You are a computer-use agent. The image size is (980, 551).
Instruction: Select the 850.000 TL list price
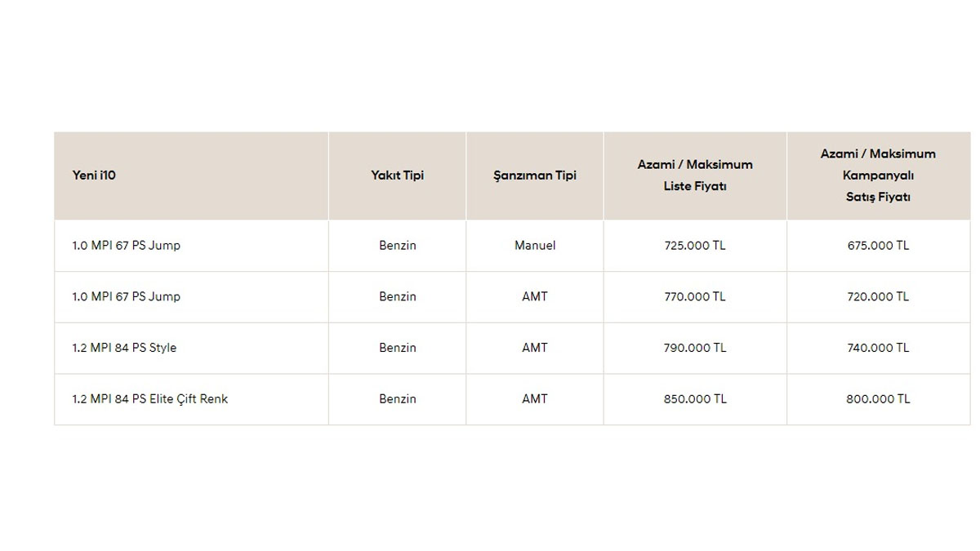(x=695, y=399)
